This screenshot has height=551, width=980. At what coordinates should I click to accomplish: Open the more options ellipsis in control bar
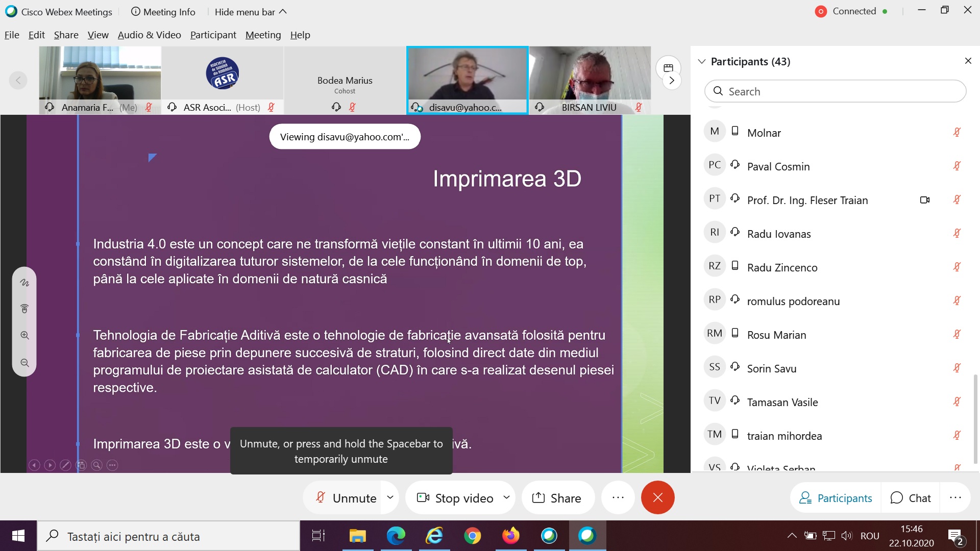[618, 497]
